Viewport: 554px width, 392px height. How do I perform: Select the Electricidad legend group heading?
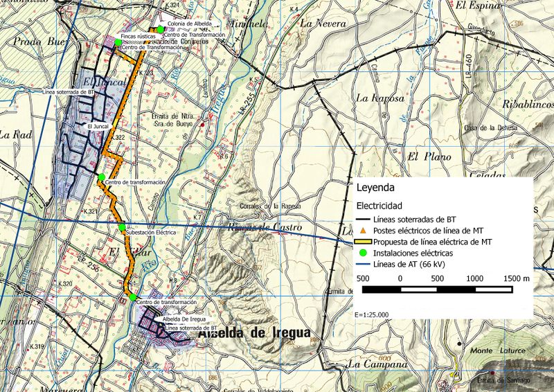tap(379, 206)
